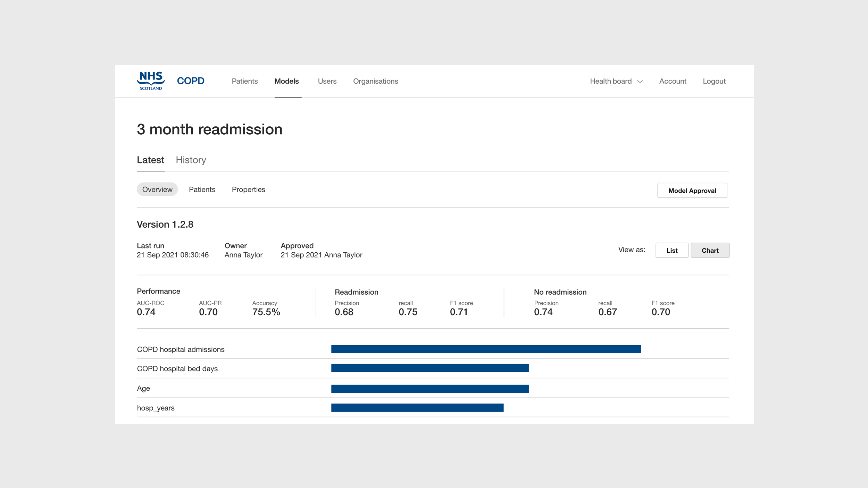This screenshot has width=868, height=488.
Task: Click the COPD hospital admissions importance bar
Action: 486,349
